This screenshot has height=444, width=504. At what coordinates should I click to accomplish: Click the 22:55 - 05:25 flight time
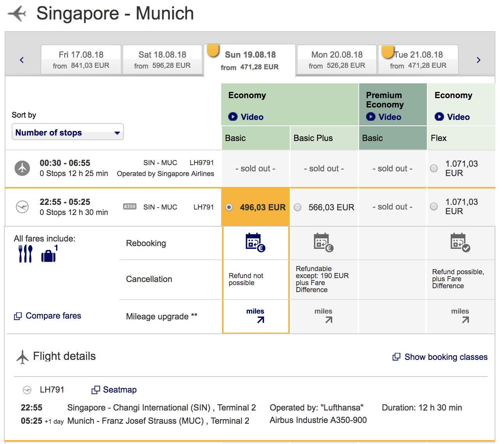coord(65,202)
